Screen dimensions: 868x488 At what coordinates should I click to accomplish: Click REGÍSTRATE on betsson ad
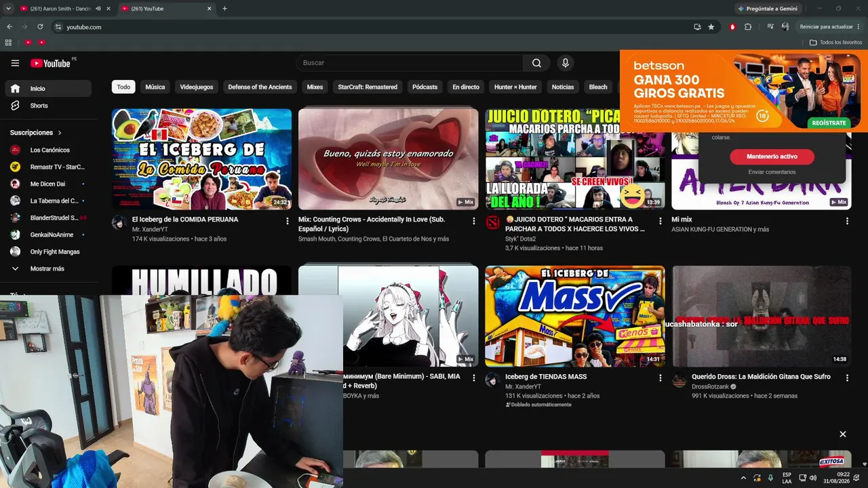click(829, 123)
